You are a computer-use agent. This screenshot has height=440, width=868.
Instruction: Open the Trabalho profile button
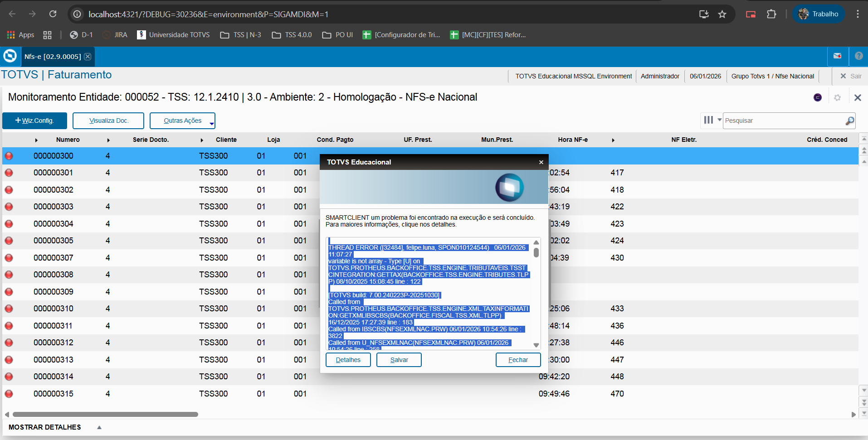tap(819, 14)
